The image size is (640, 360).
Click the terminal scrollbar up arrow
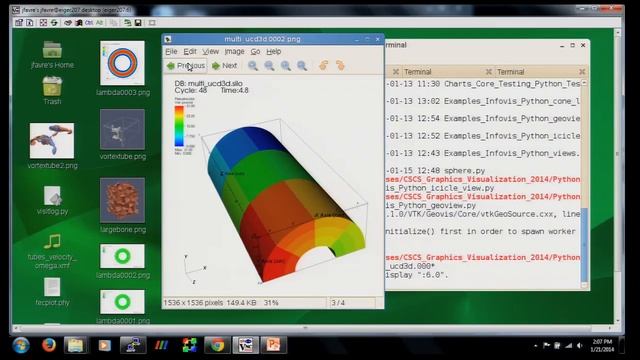coord(584,83)
